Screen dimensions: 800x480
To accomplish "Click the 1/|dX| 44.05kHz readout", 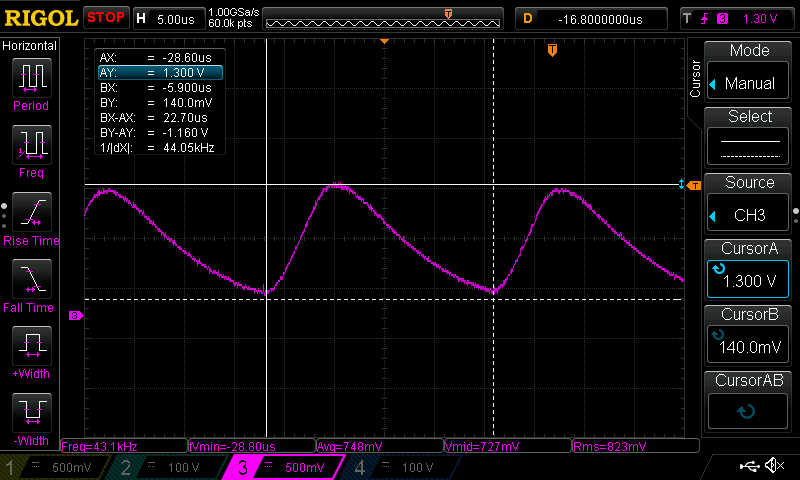I will [160, 147].
